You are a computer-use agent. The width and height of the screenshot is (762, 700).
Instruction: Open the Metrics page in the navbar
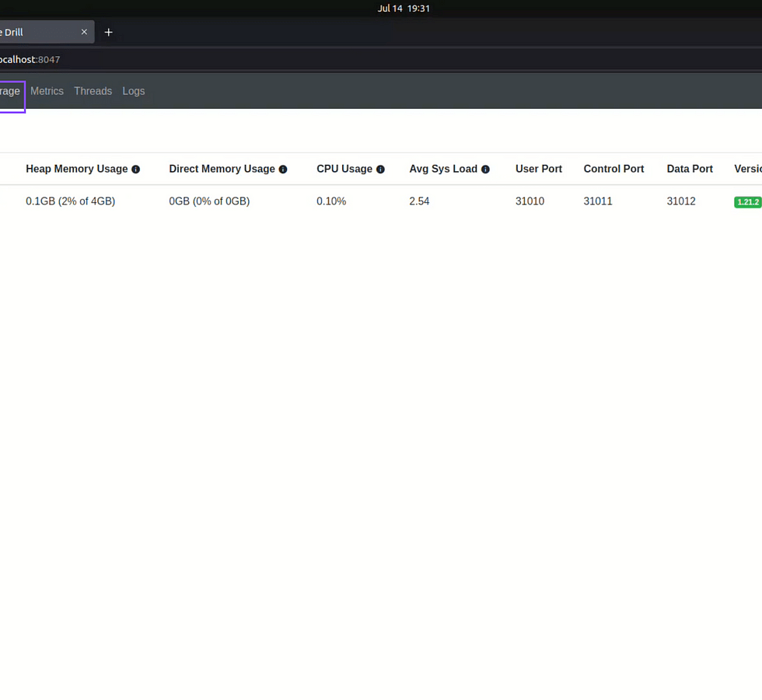47,91
